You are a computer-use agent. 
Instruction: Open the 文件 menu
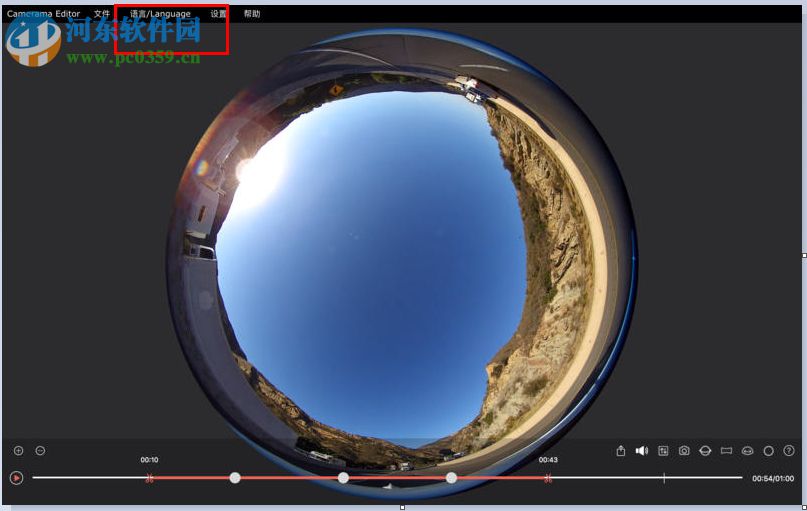pyautogui.click(x=102, y=14)
